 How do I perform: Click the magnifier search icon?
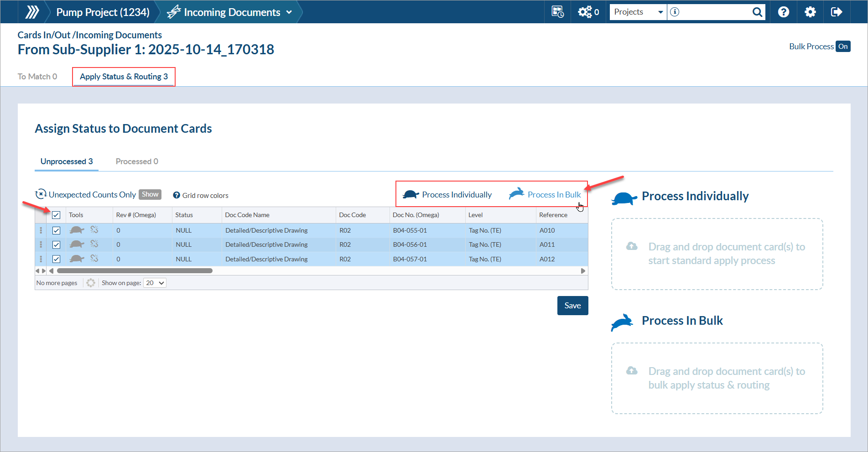757,12
